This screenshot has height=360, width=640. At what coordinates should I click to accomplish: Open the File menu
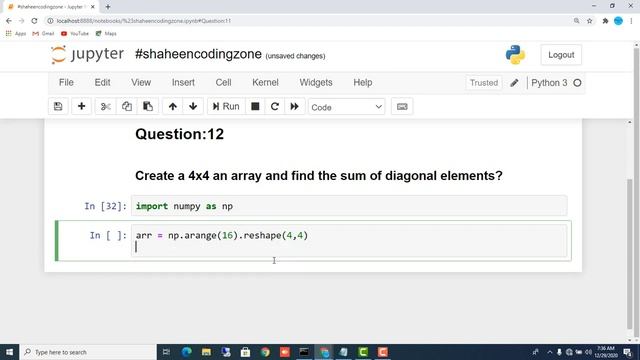pyautogui.click(x=66, y=82)
